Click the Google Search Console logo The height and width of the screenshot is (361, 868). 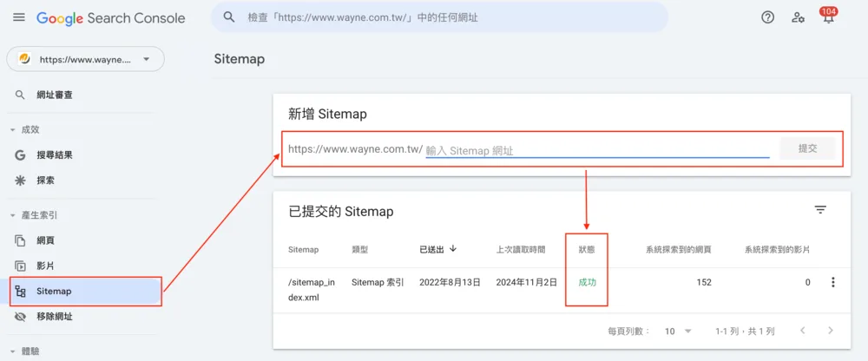111,17
